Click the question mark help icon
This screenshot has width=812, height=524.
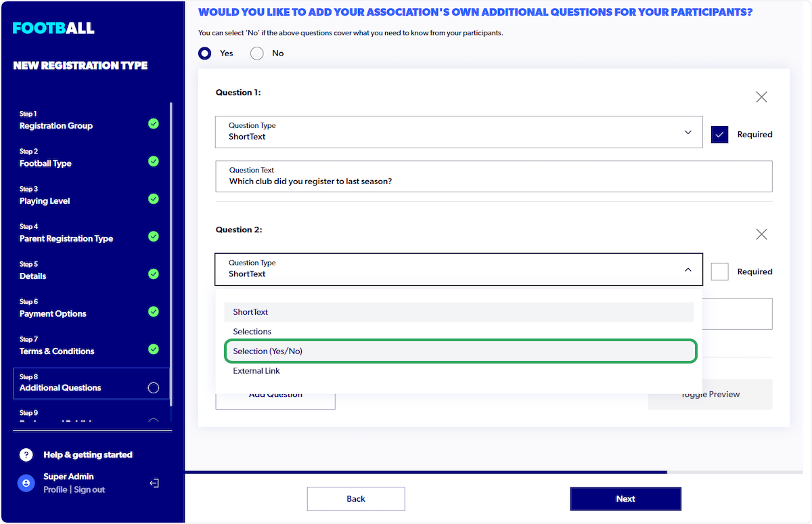click(26, 455)
